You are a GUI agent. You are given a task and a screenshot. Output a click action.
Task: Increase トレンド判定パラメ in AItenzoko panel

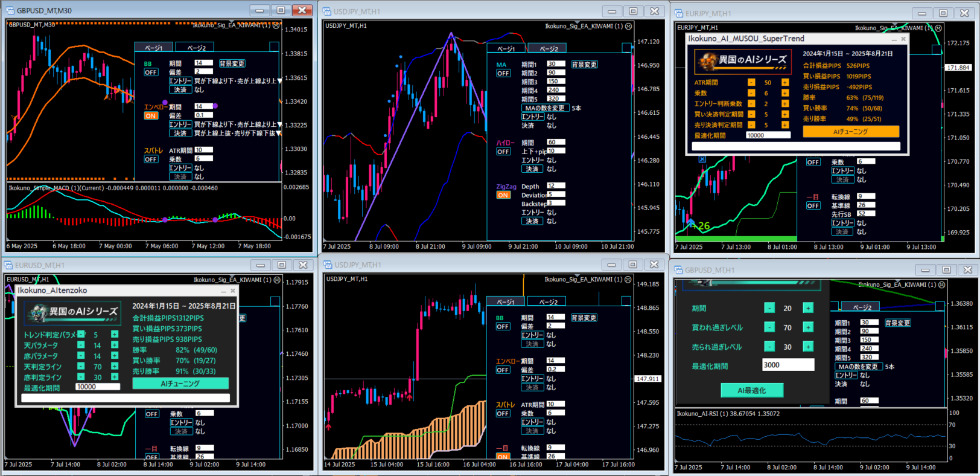tap(115, 334)
